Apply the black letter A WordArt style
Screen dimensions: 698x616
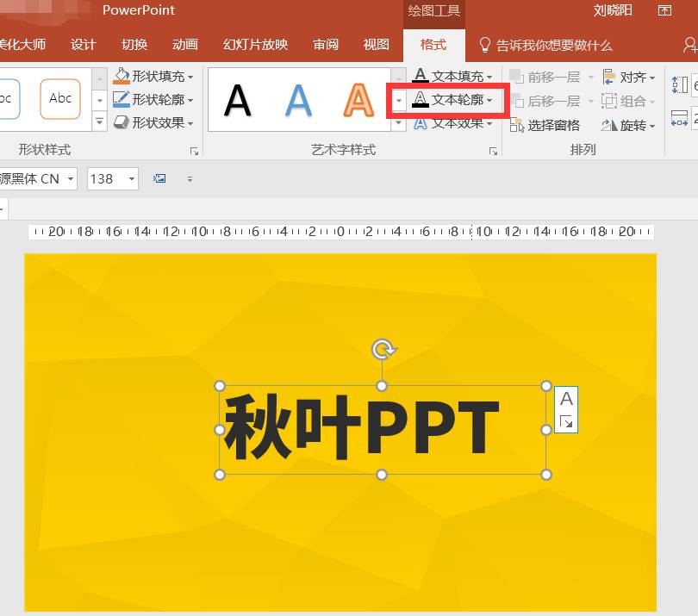coord(238,101)
